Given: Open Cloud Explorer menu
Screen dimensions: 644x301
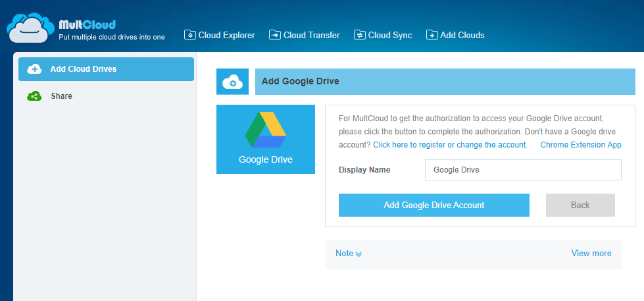Looking at the screenshot, I should 220,36.
